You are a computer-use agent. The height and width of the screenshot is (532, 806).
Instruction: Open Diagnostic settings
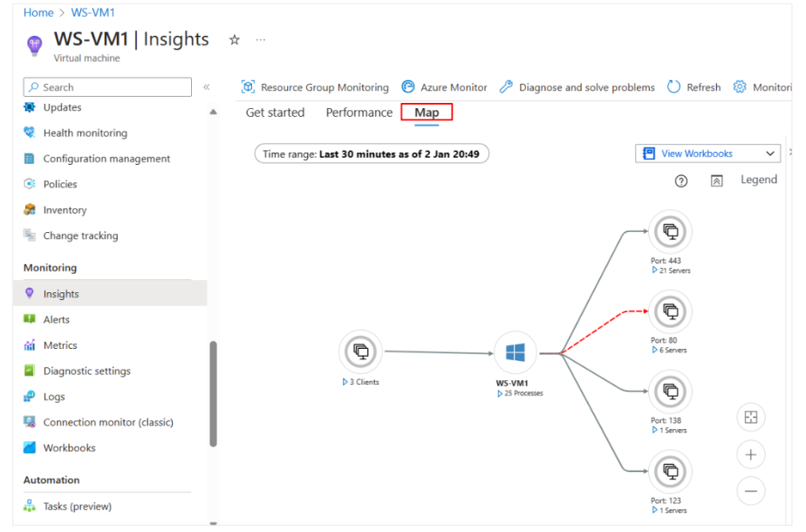(x=77, y=371)
